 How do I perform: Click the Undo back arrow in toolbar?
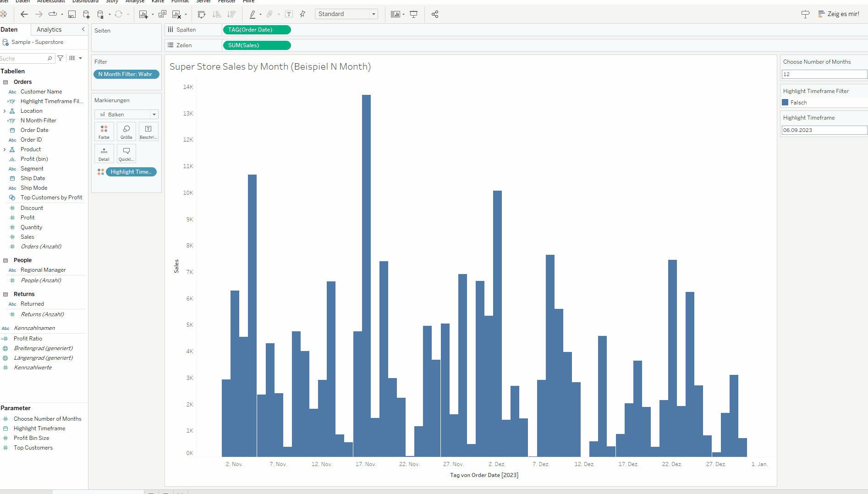pos(24,14)
